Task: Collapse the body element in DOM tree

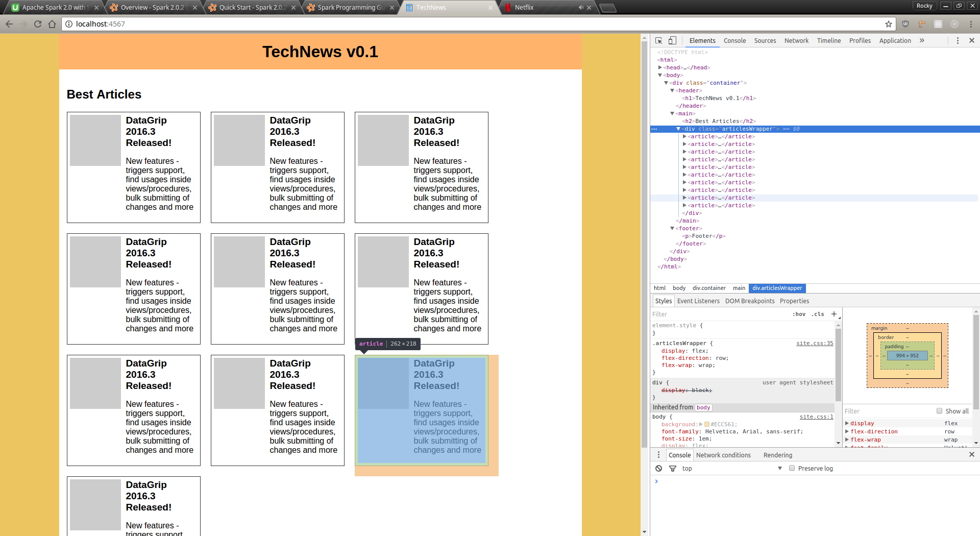Action: point(660,75)
